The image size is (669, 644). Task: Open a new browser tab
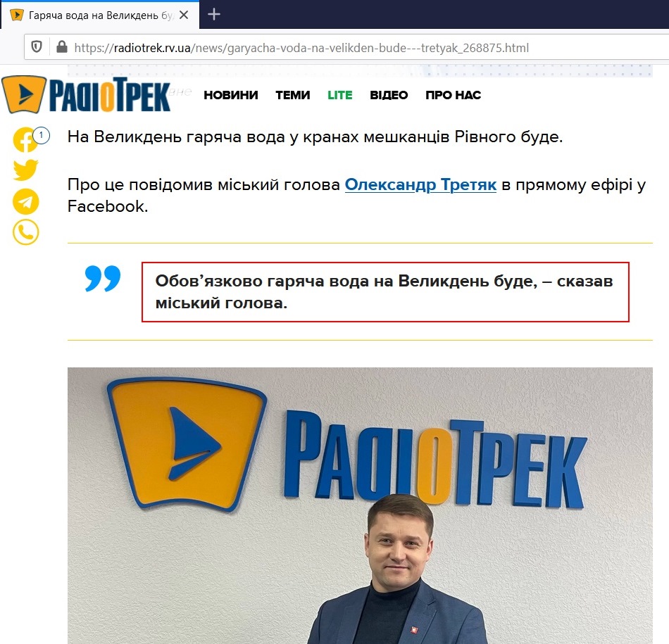[214, 15]
